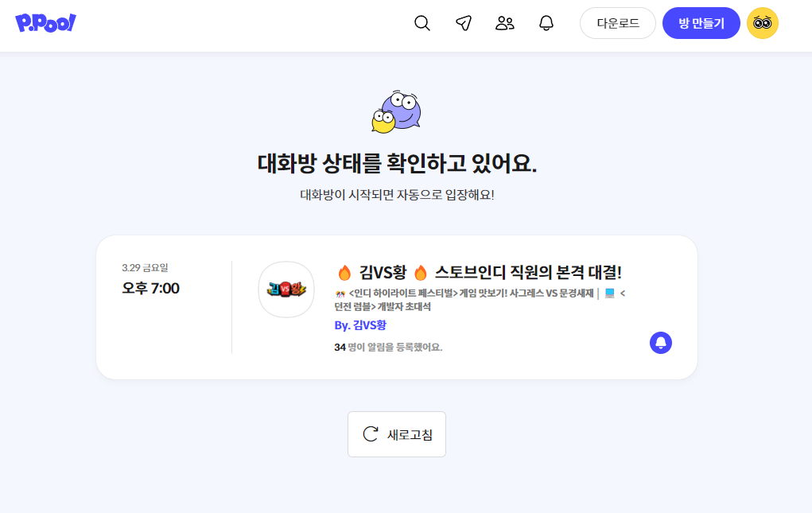This screenshot has height=513, width=812.
Task: Click the 34 명이 알림을 등록했어요 text
Action: click(388, 348)
